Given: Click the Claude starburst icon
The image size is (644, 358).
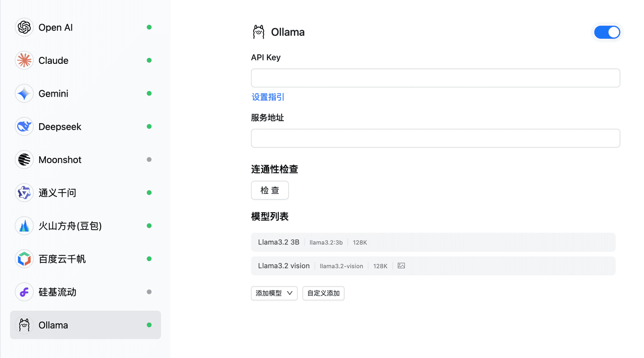Looking at the screenshot, I should pos(24,60).
